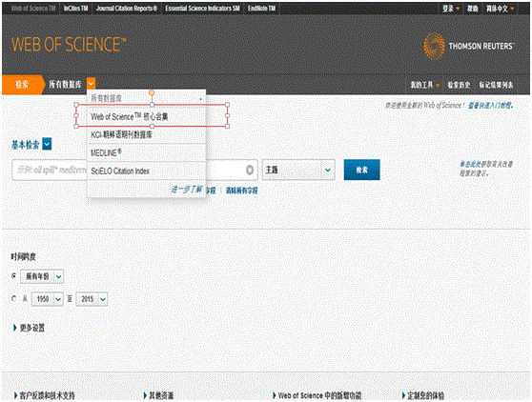532x402 pixels.
Task: Expand 其他资源 footer section
Action: pos(158,395)
